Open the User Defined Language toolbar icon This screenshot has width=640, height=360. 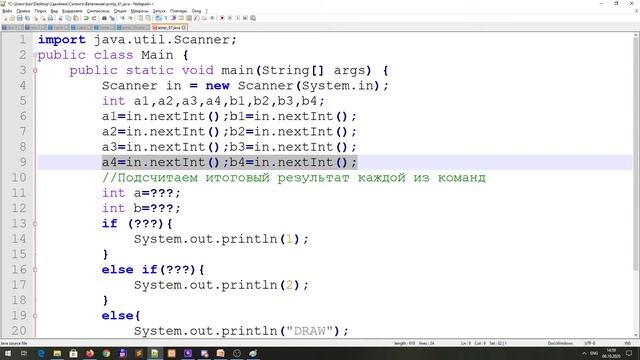180,18
